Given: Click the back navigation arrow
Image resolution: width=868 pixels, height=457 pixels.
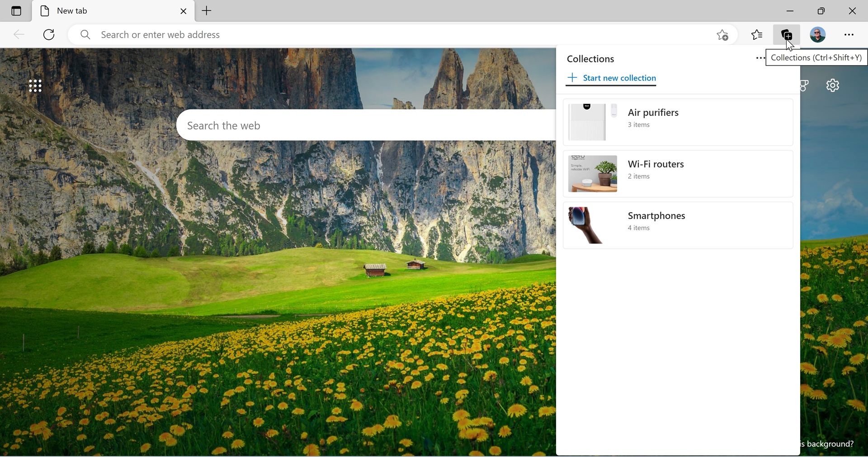Looking at the screenshot, I should 19,35.
